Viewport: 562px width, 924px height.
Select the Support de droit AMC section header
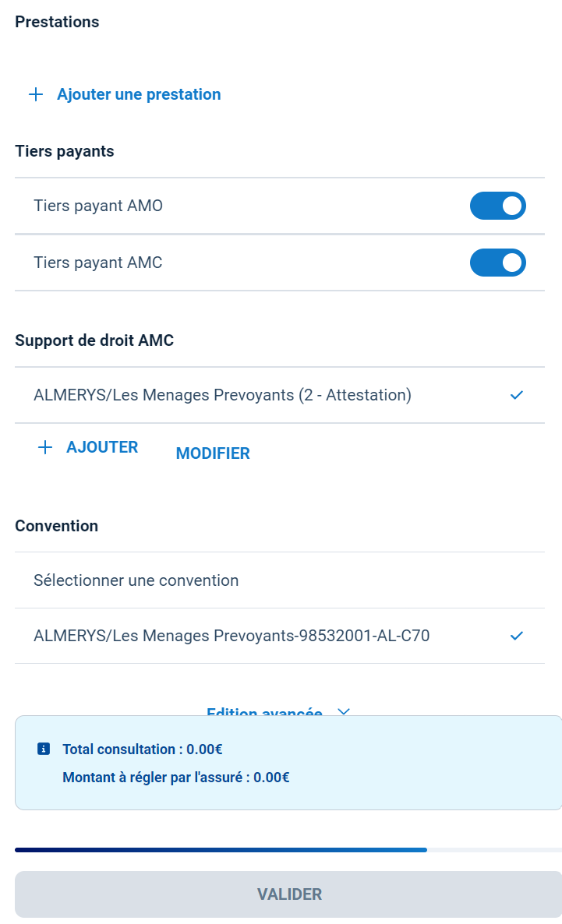(94, 340)
